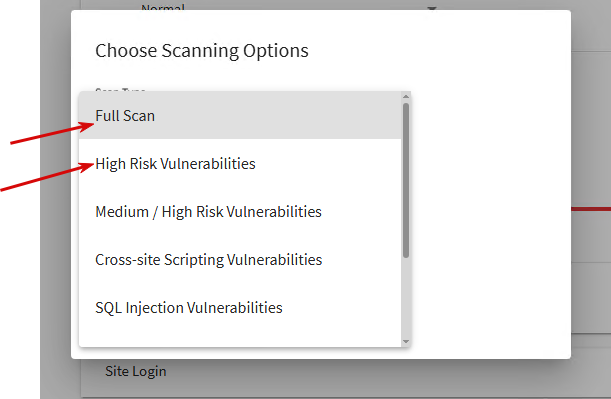This screenshot has width=611, height=399.
Task: Click the dropdown arrow beside Normal
Action: click(x=431, y=7)
